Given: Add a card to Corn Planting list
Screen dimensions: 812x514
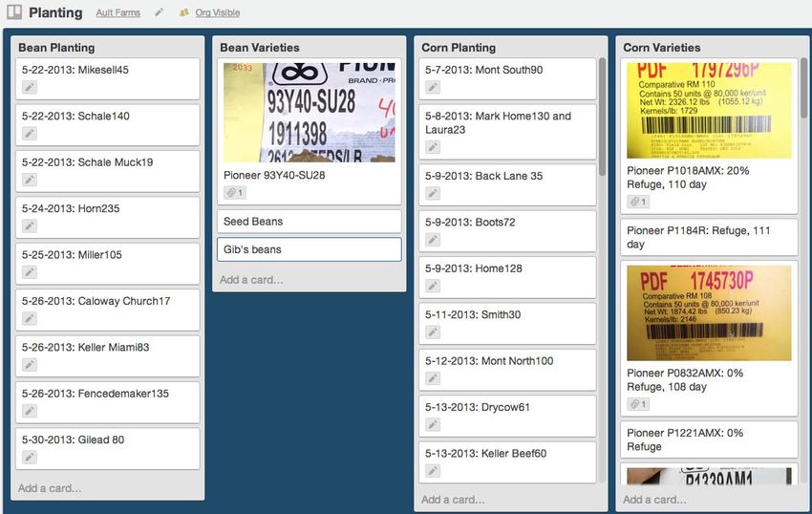Looking at the screenshot, I should 453,500.
